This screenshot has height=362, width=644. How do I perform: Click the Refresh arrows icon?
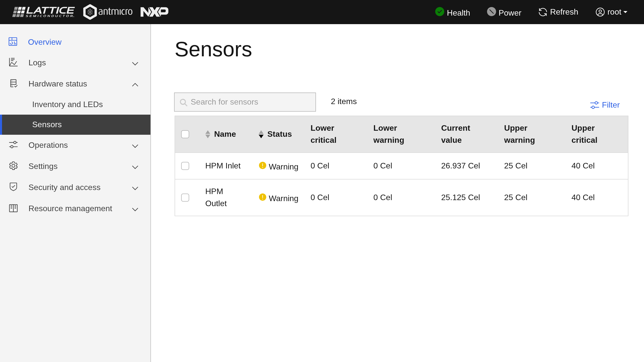(543, 12)
